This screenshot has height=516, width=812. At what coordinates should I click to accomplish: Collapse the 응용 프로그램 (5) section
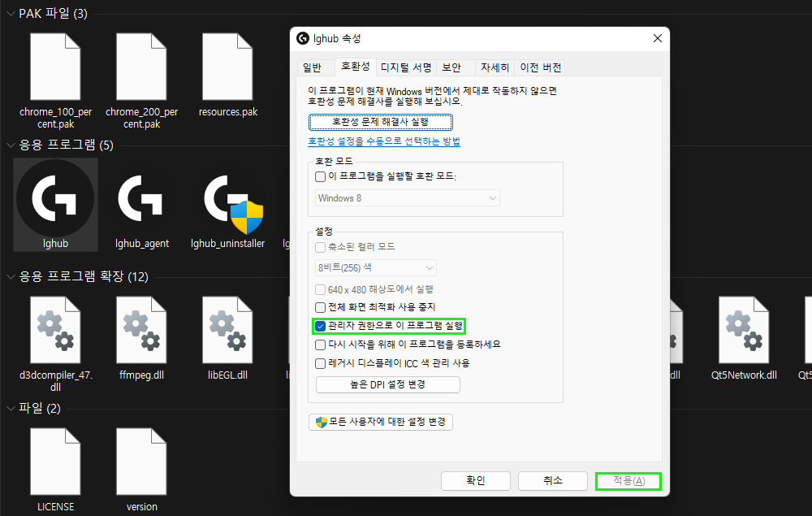[8, 145]
